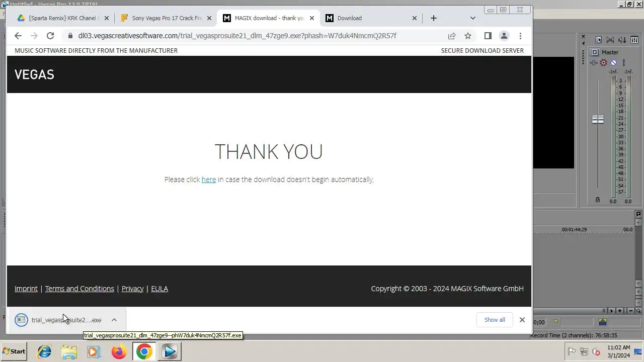The image size is (644, 362).
Task: Click the muted volume tray icon
Action: click(x=596, y=351)
